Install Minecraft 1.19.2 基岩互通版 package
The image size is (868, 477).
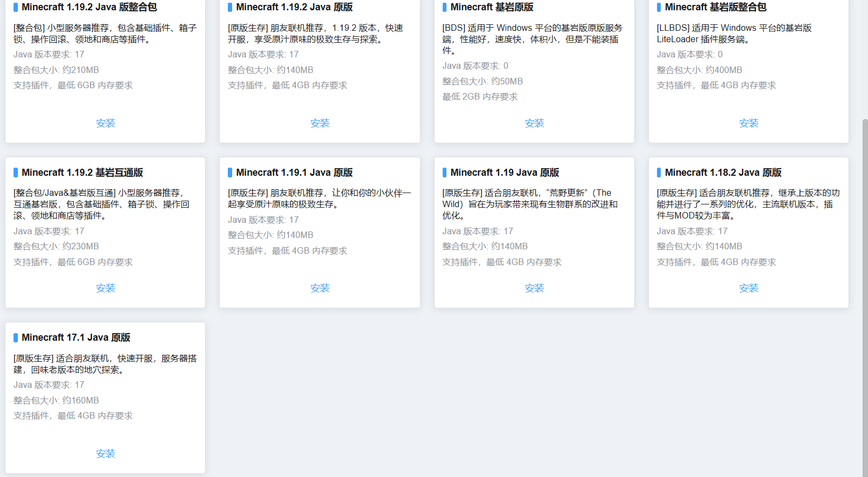(106, 288)
